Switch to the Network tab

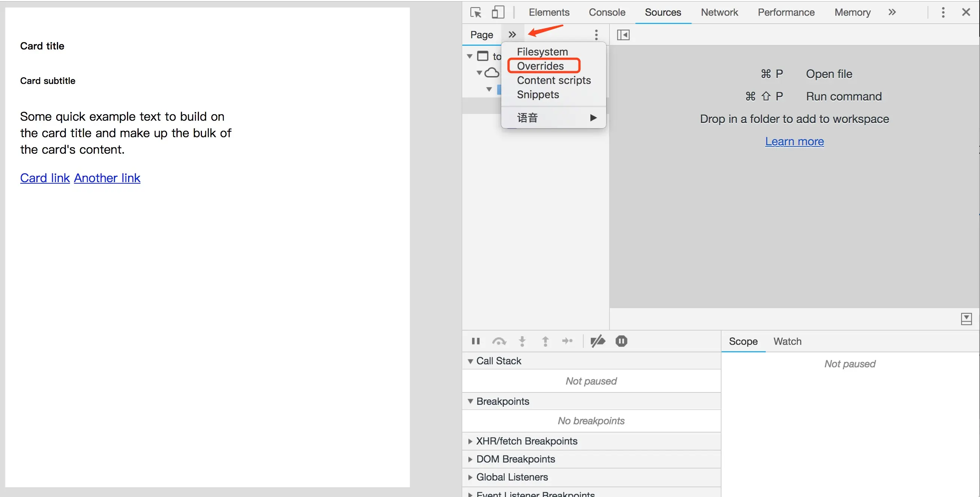(719, 12)
